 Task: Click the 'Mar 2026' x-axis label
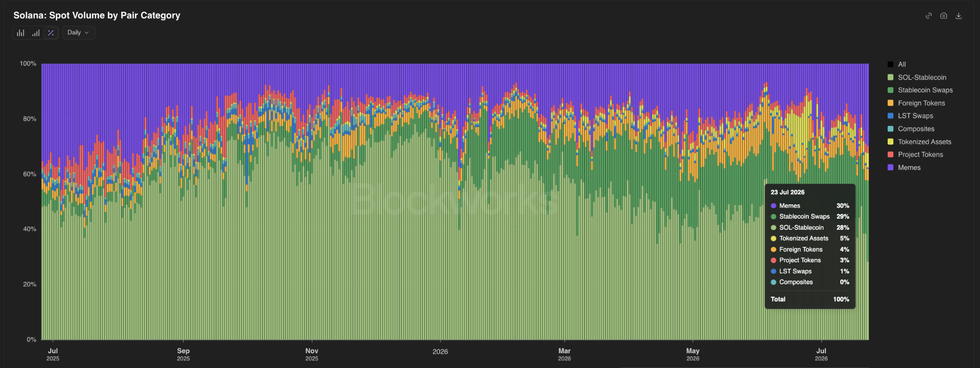click(x=564, y=354)
